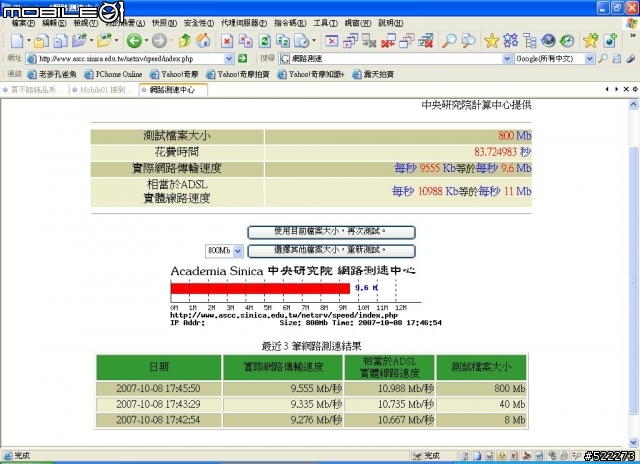Click the status bar lock icon

click(564, 455)
